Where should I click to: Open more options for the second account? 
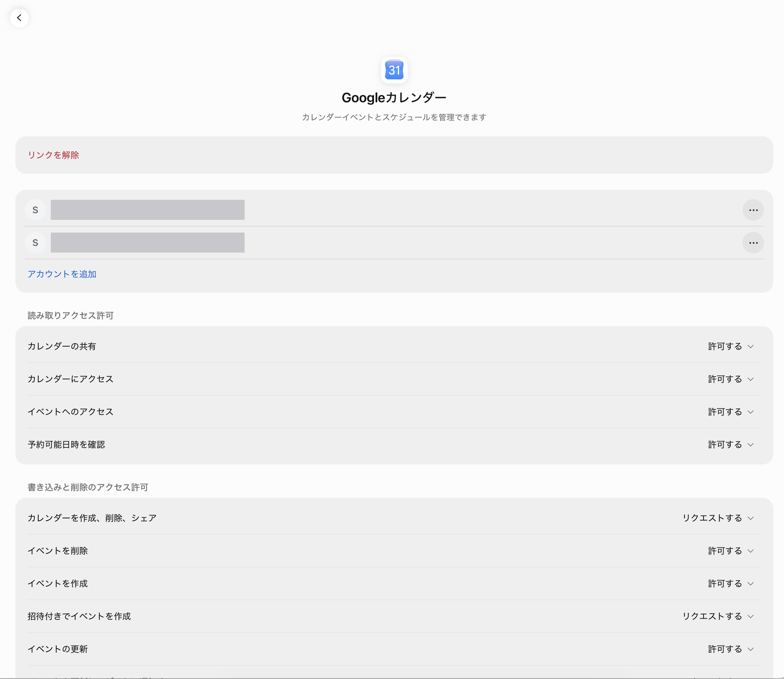[x=753, y=243]
